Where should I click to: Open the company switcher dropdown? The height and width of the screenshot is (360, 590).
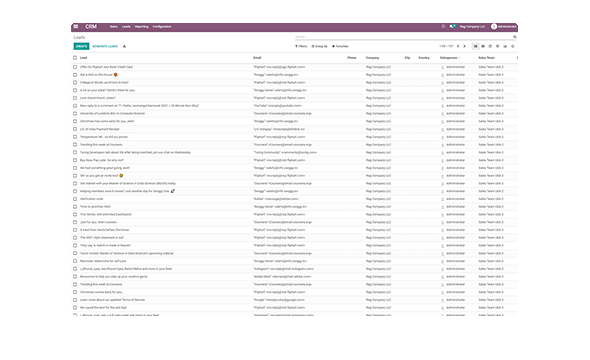click(472, 27)
